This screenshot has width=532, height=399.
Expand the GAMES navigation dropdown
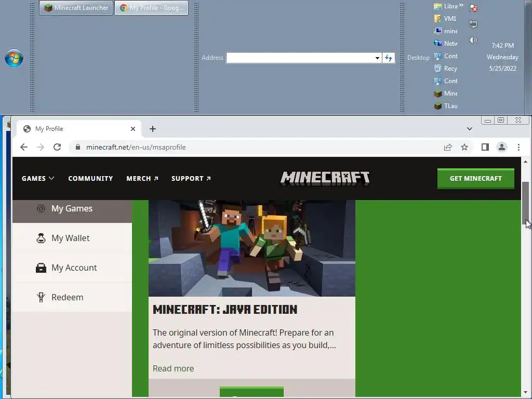click(37, 179)
